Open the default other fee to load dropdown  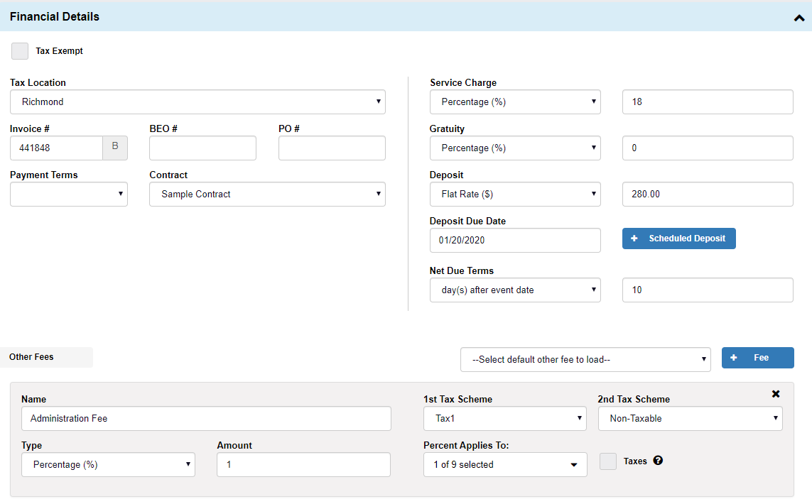[x=585, y=360]
